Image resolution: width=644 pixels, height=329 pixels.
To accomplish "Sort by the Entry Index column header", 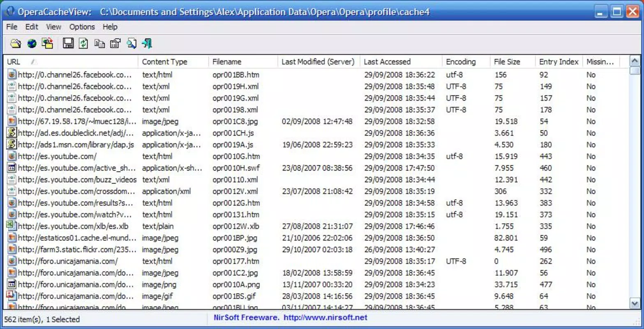I will pos(559,62).
